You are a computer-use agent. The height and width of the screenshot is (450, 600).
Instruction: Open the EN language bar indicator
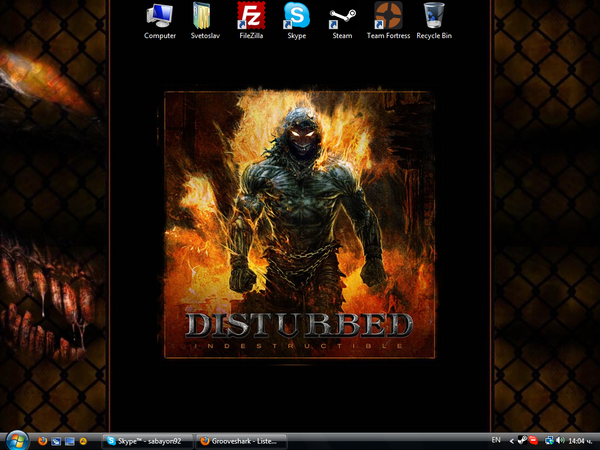pyautogui.click(x=496, y=440)
